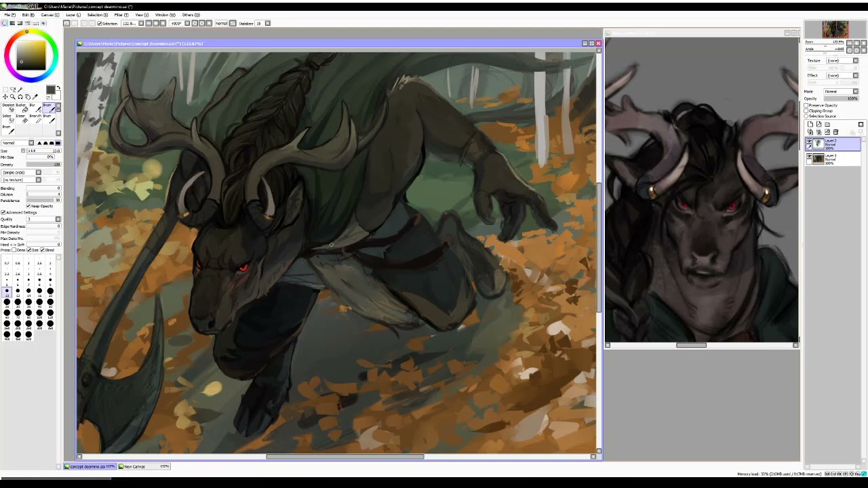
Task: Delete the selected layer with trash icon
Action: (836, 132)
